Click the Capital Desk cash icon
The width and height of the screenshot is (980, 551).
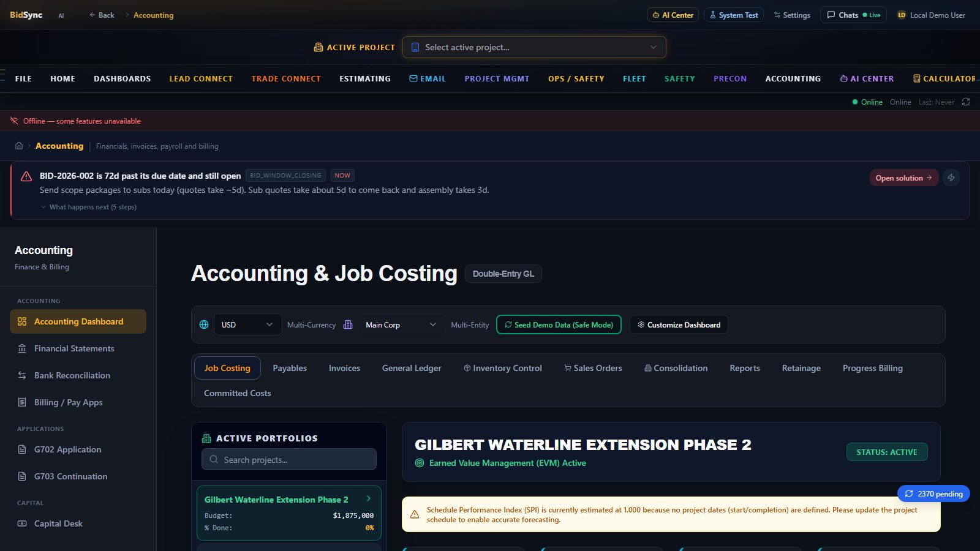[22, 523]
